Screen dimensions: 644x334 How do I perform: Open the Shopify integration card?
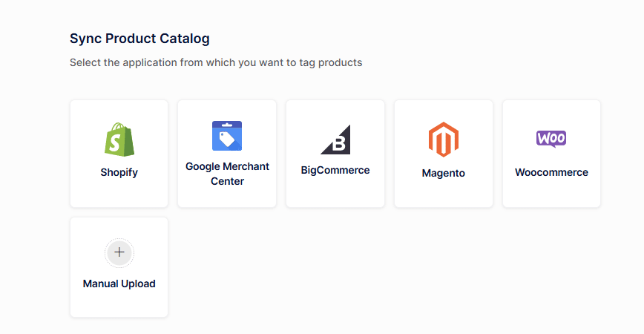[x=119, y=193]
